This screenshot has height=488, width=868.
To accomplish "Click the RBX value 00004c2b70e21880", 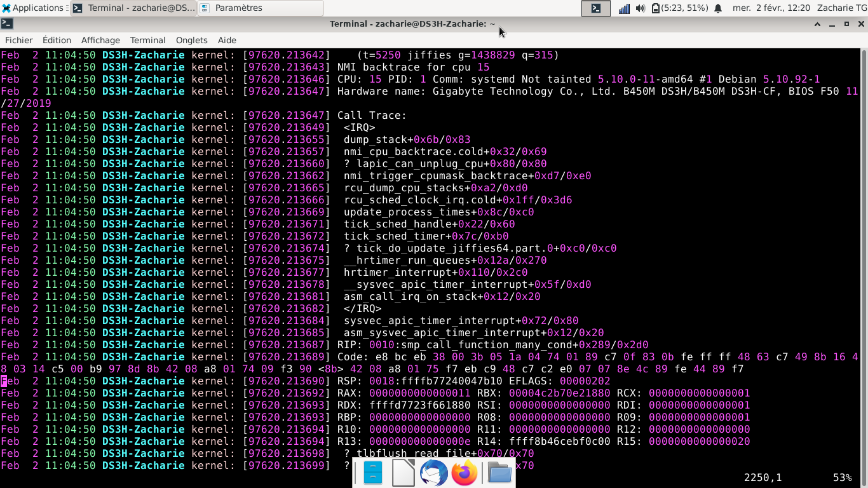I will [560, 393].
